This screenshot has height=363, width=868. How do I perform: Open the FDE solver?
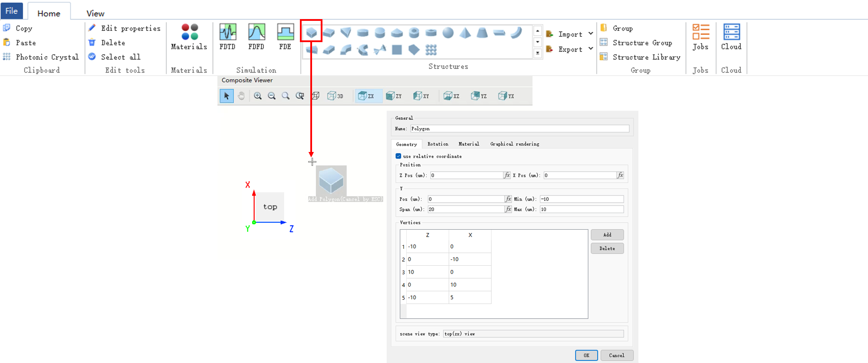click(285, 36)
